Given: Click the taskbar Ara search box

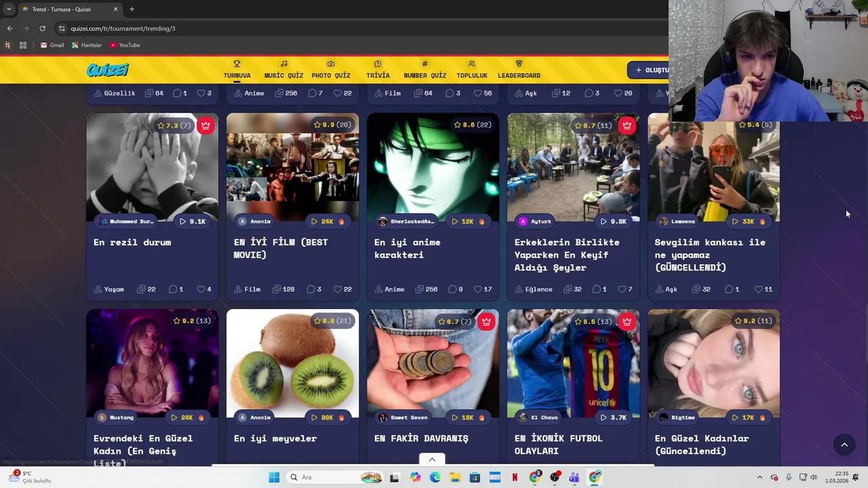Looking at the screenshot, I should click(335, 477).
